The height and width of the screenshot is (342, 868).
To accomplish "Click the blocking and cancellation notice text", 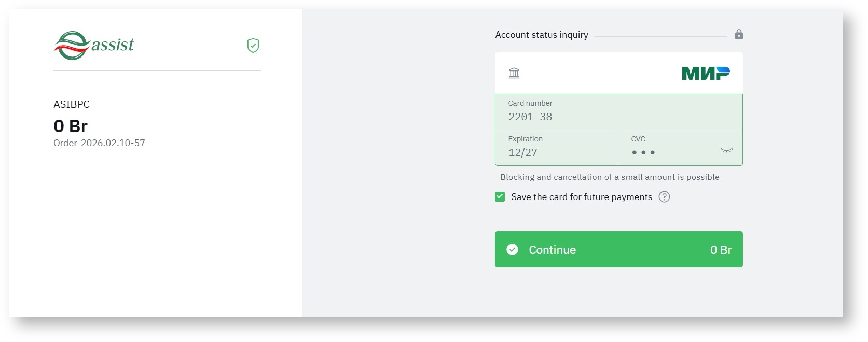I will (610, 177).
